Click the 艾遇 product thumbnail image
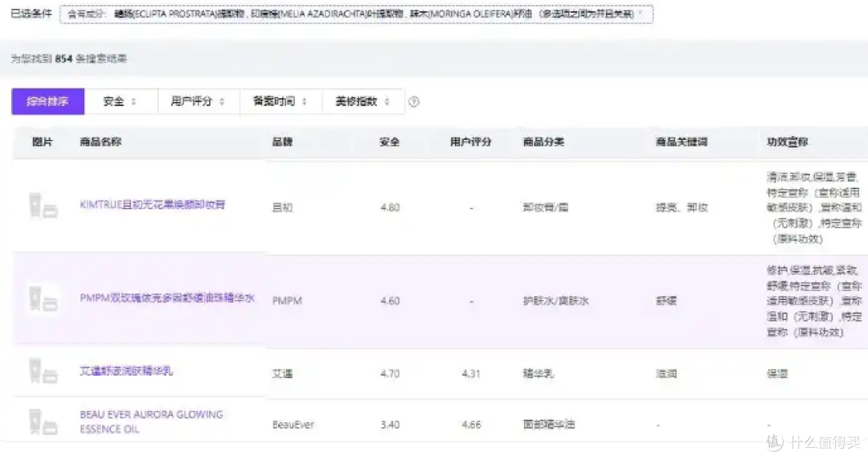 pos(43,371)
